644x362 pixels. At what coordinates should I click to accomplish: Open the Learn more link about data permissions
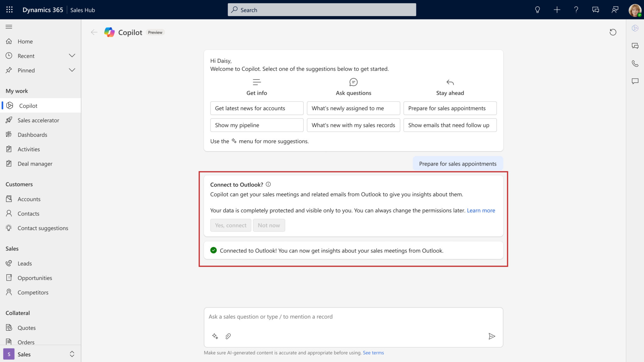click(x=481, y=210)
